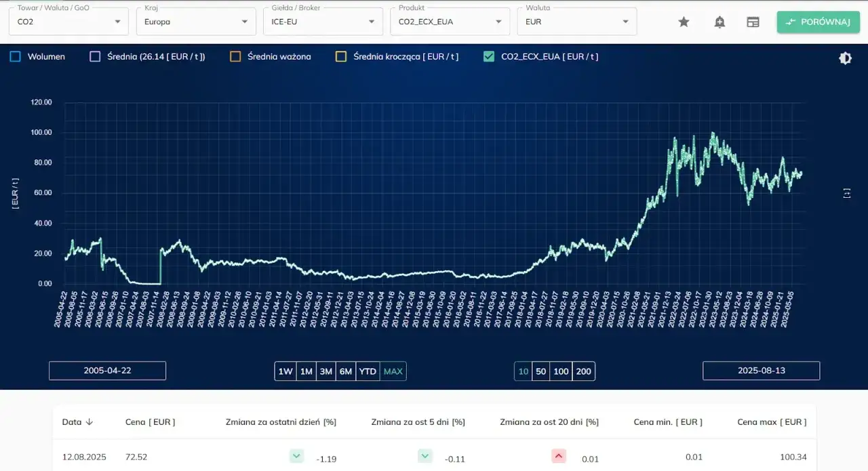Screen dimensions: 868x471
Task: Open the Waluta EUR dropdown
Action: pos(576,22)
